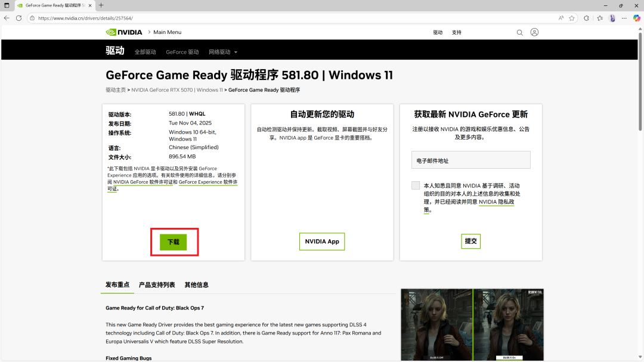Click the heading Game Ready for Call of Duty: Black Ops 7
The height and width of the screenshot is (362, 644).
pos(154,308)
